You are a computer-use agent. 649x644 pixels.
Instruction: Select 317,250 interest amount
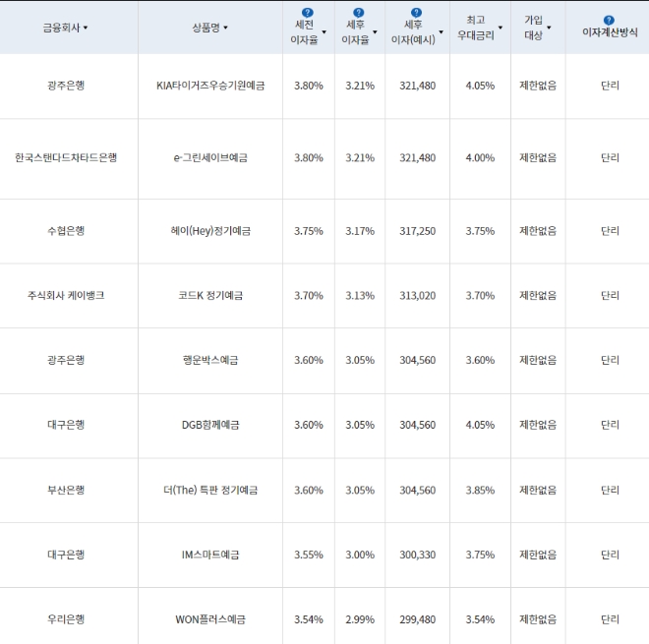coord(417,231)
